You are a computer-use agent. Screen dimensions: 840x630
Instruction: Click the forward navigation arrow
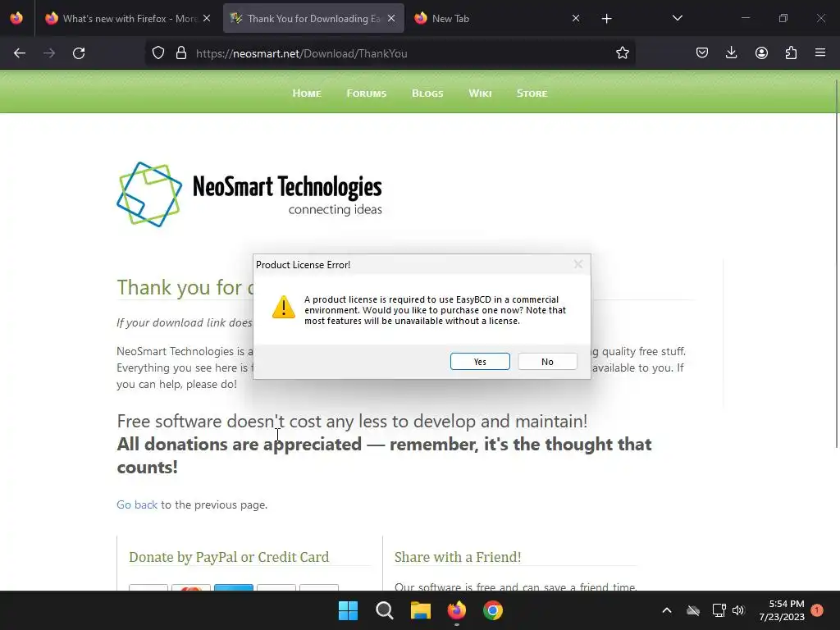pyautogui.click(x=49, y=53)
